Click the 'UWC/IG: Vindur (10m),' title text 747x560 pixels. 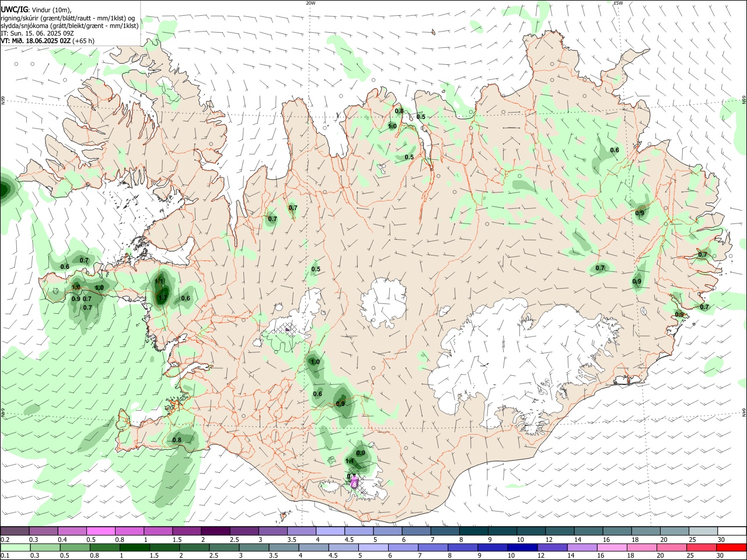point(36,9)
